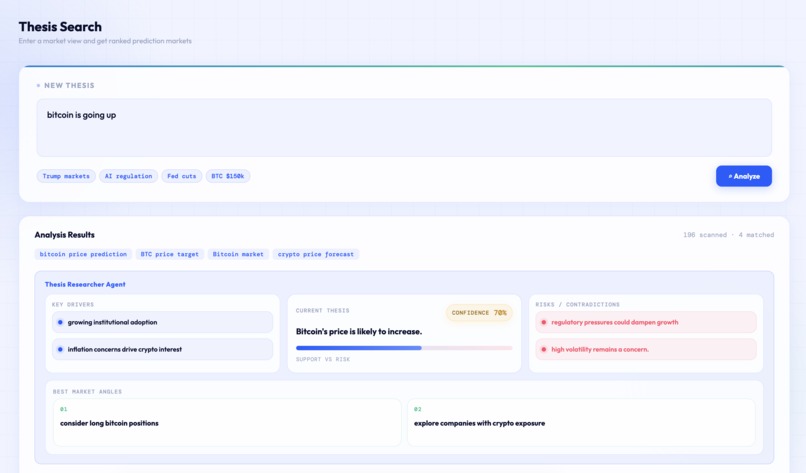Click the 'Thesis Search' page title
Viewport: 806px width, 473px height.
tap(60, 27)
